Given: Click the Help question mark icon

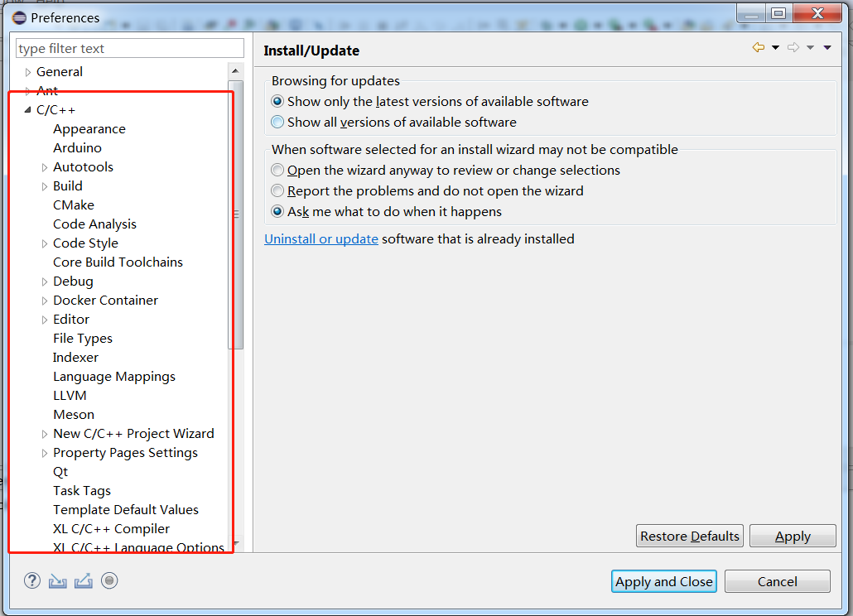Looking at the screenshot, I should tap(31, 580).
